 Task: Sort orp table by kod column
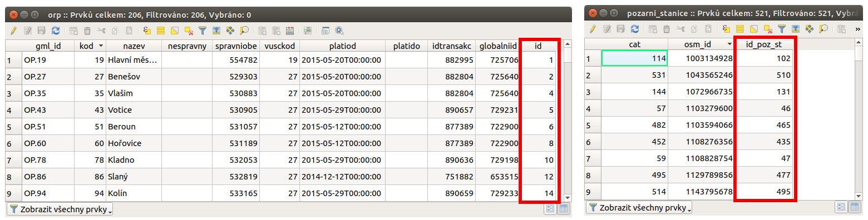tap(90, 46)
